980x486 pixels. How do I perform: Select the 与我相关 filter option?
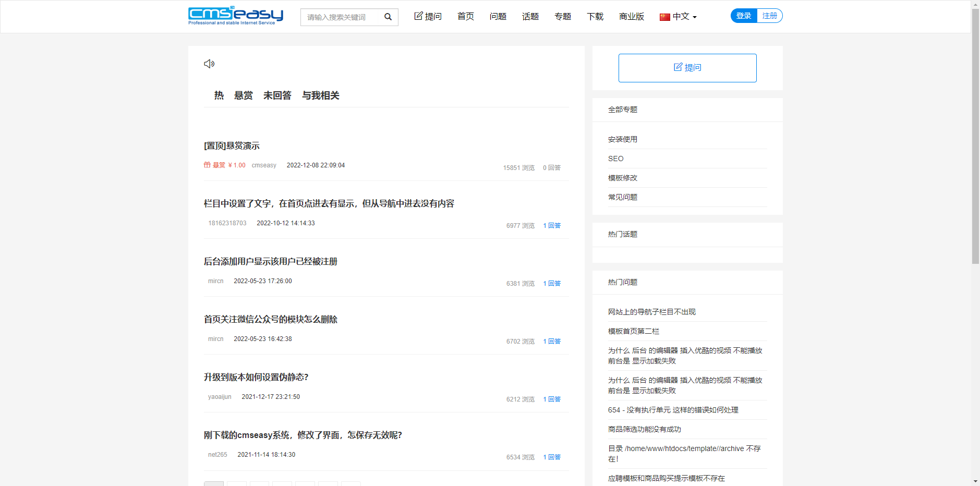point(321,95)
